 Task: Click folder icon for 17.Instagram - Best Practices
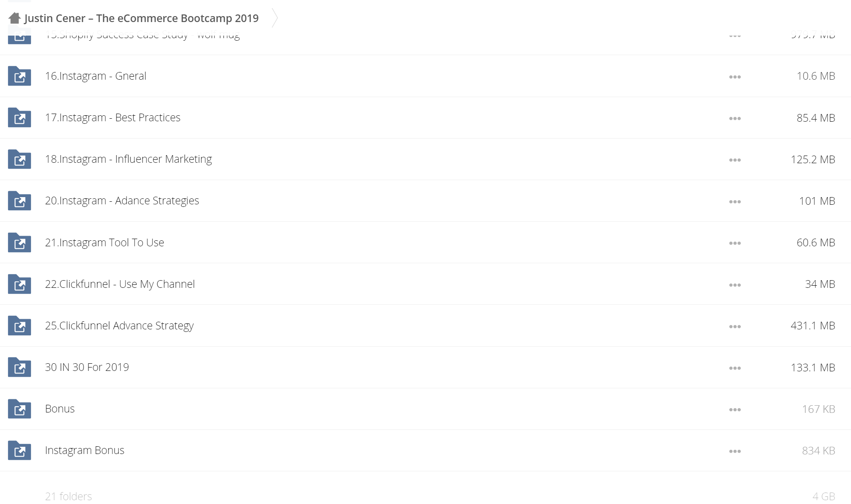20,117
